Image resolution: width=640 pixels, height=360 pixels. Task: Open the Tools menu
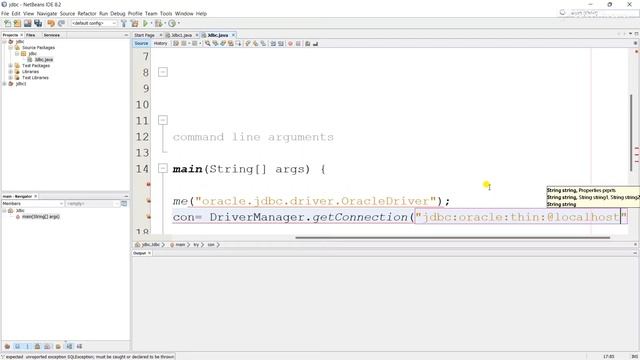click(166, 13)
